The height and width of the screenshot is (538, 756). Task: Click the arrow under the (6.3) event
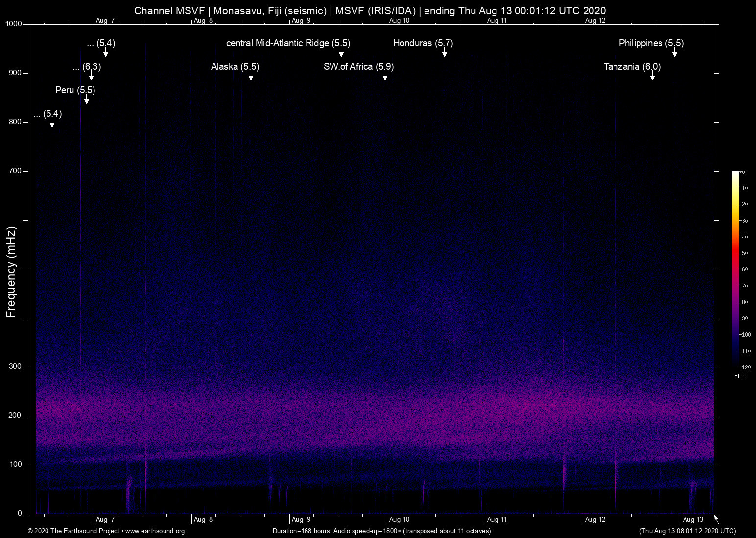click(92, 76)
